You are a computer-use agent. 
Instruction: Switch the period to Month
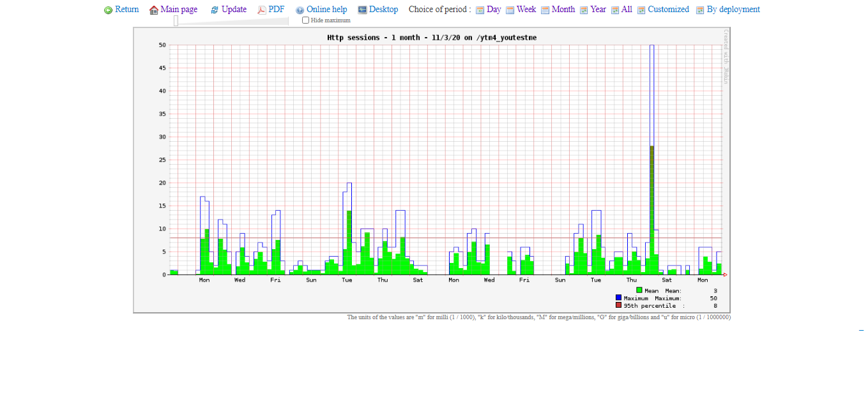[x=563, y=10]
